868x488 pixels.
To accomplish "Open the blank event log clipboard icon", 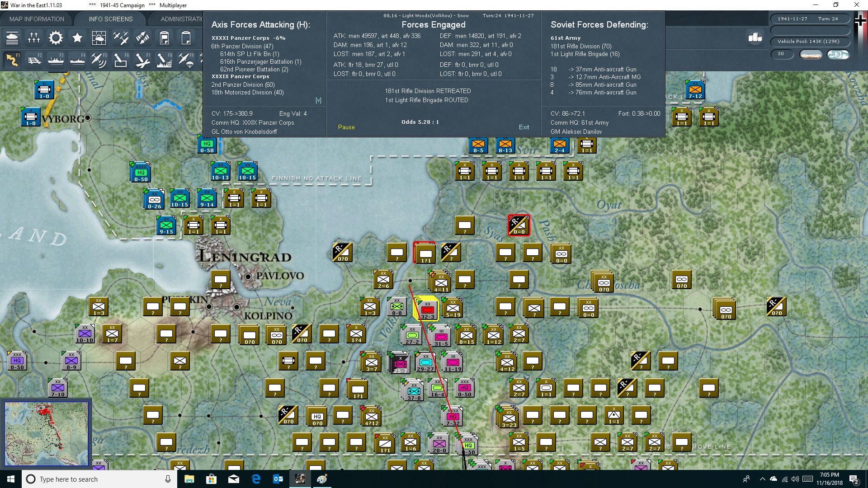I will coord(186,38).
